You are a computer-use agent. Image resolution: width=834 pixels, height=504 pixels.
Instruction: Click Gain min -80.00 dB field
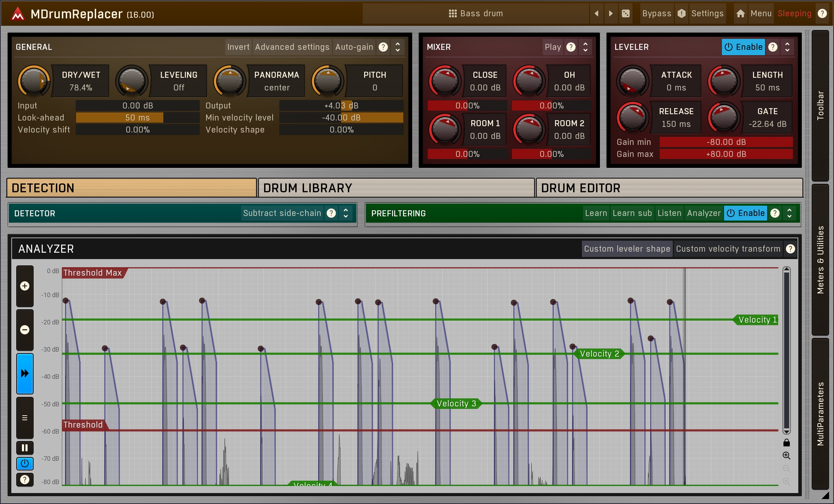[x=726, y=142]
